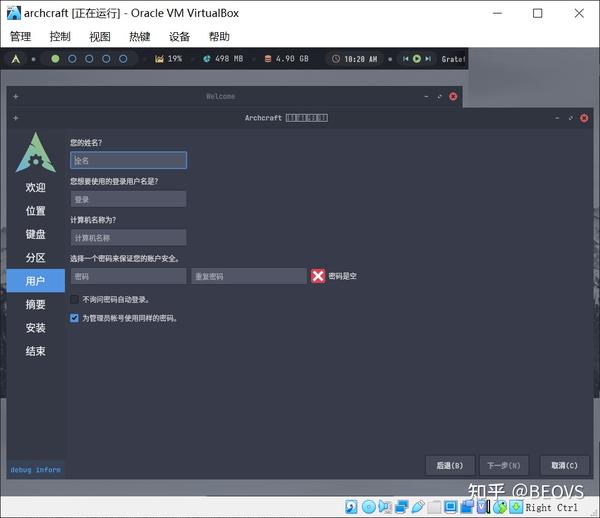Image resolution: width=600 pixels, height=518 pixels.
Task: Switch to the second workspace circle
Action: point(72,59)
